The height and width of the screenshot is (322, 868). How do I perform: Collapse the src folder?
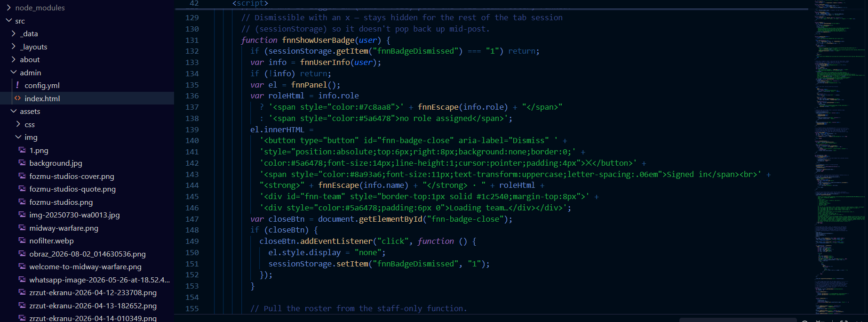(x=8, y=21)
